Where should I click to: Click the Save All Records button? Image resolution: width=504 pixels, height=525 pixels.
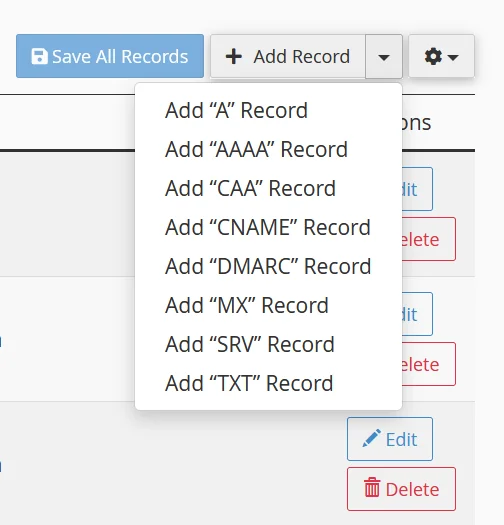click(110, 56)
